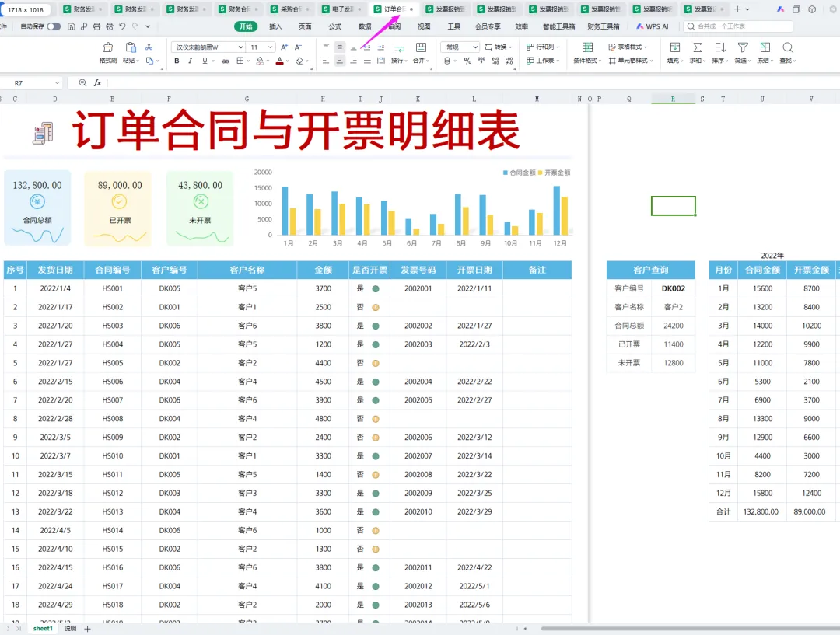This screenshot has width=840, height=635.
Task: Click the Freeze panes (冻结) icon
Action: [765, 47]
